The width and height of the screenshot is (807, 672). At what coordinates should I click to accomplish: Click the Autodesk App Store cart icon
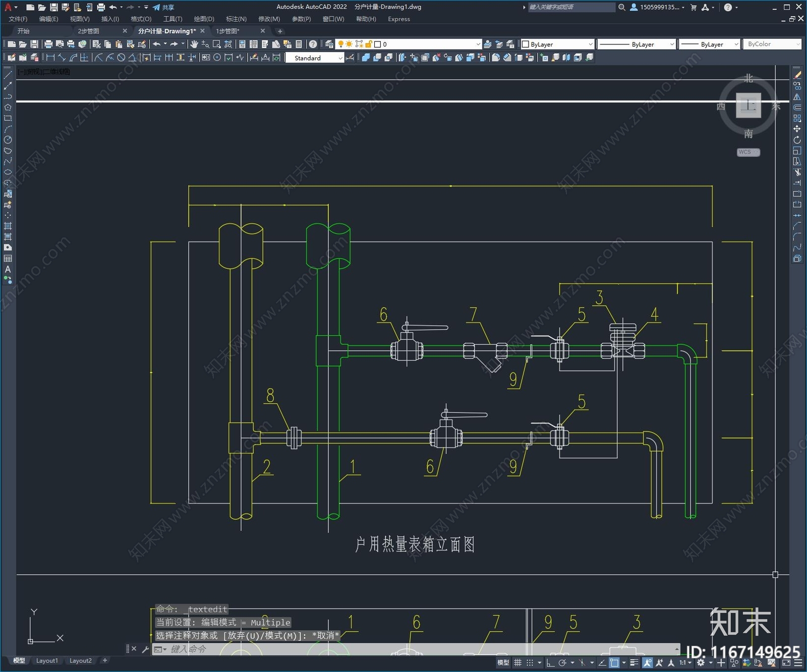tap(694, 7)
